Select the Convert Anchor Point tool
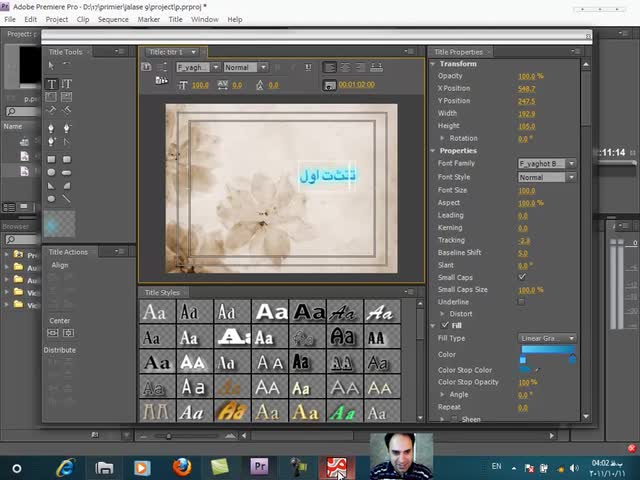The height and width of the screenshot is (480, 640). [66, 142]
